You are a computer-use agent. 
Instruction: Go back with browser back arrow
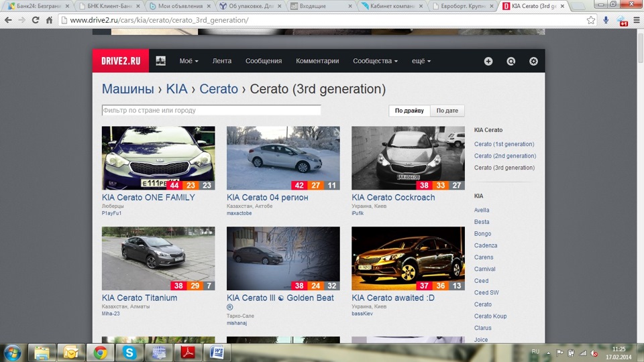point(8,19)
